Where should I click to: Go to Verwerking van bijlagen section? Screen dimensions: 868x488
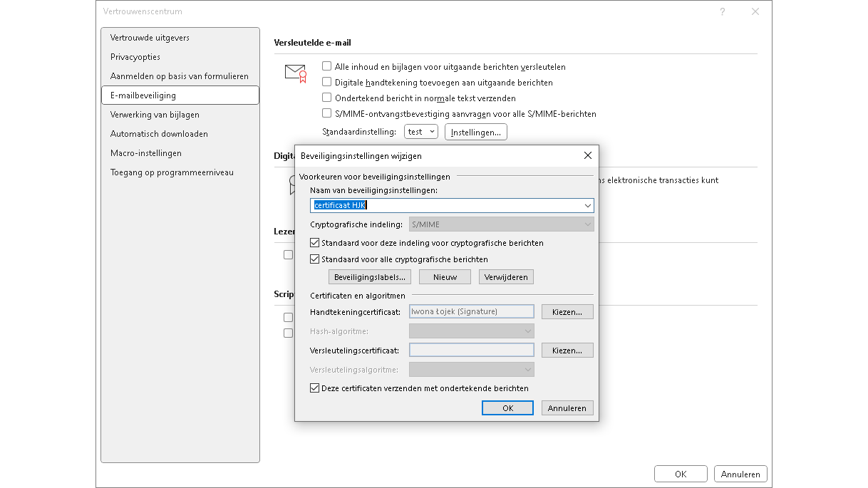155,115
